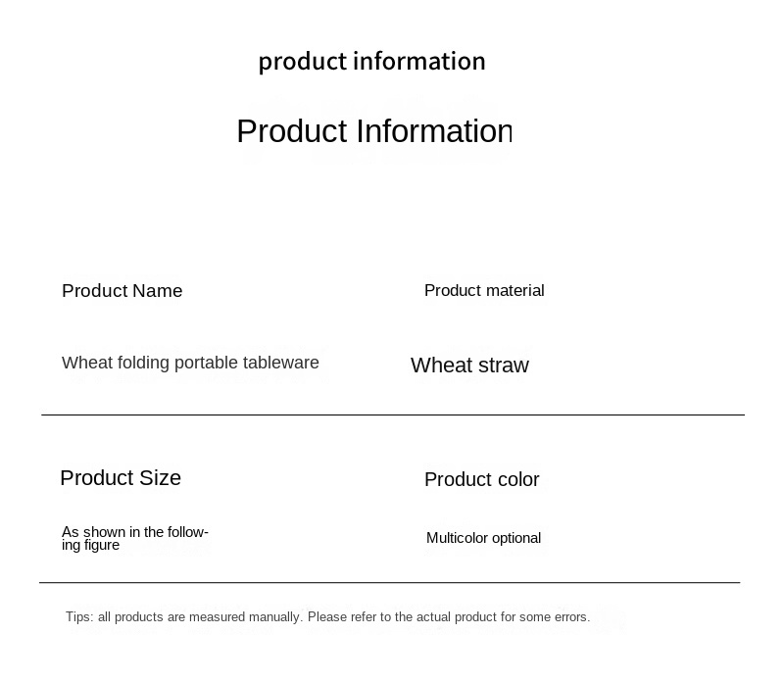This screenshot has height=683, width=784.
Task: Click the 'Wheat straw' material value
Action: click(469, 366)
